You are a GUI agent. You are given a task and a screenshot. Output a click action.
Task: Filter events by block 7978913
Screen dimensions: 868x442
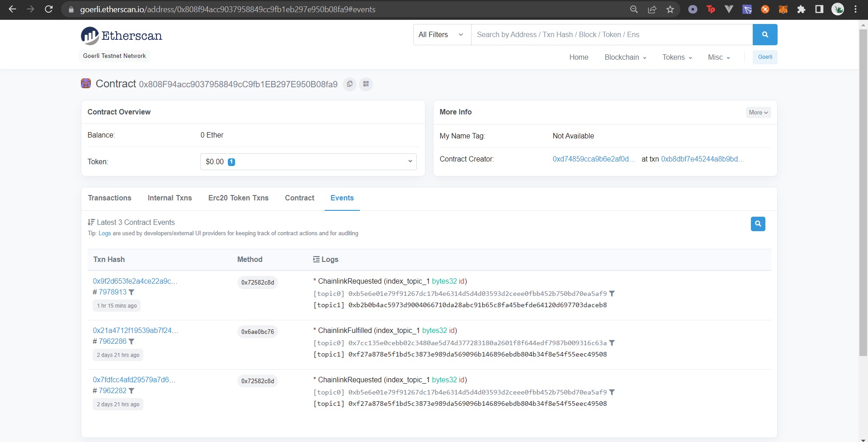(132, 293)
